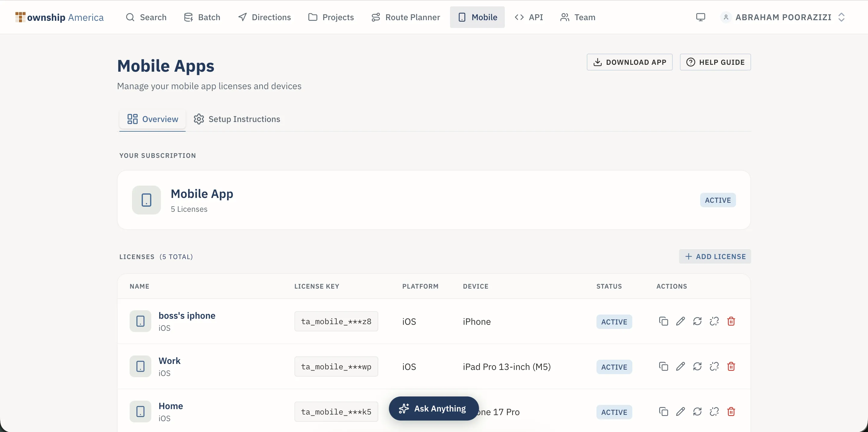Image resolution: width=868 pixels, height=432 pixels.
Task: Unlink the device from boss's iphone license
Action: (x=714, y=321)
